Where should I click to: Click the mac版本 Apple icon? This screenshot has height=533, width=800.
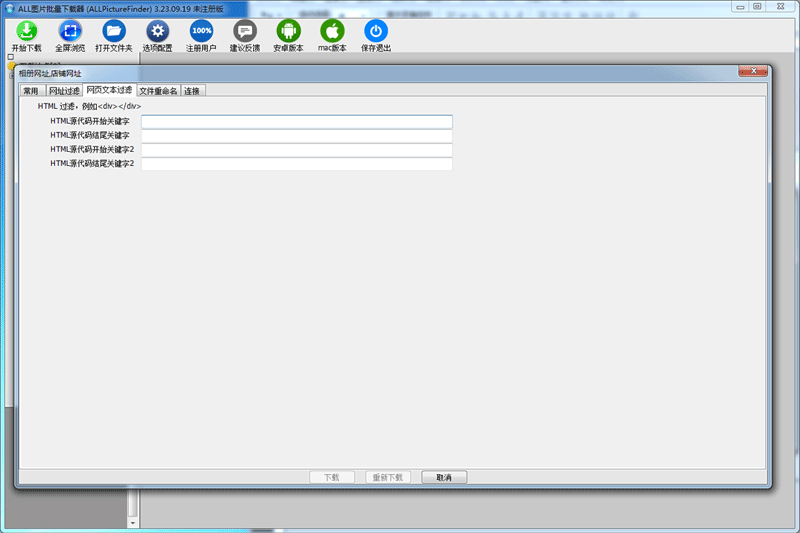coord(332,31)
